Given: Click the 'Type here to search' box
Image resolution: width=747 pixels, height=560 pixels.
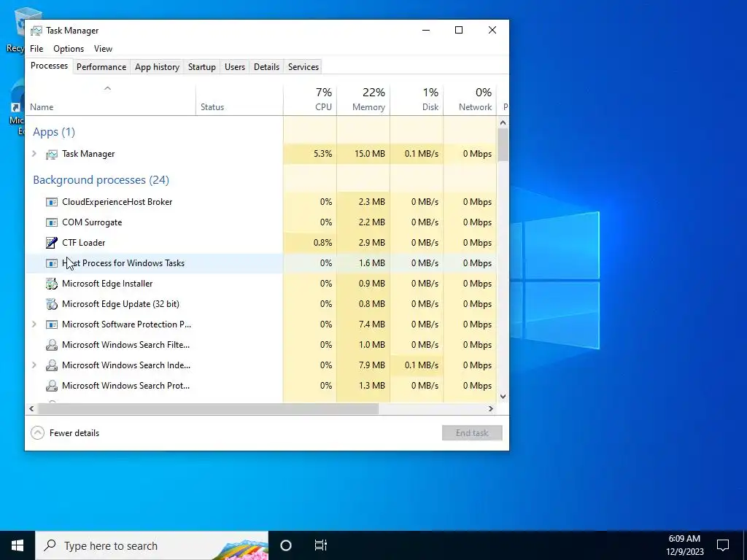Looking at the screenshot, I should [152, 545].
